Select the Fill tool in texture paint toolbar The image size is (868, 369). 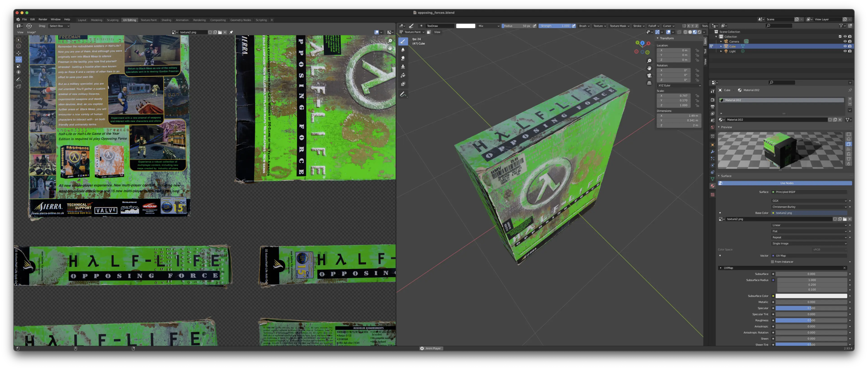(x=403, y=75)
